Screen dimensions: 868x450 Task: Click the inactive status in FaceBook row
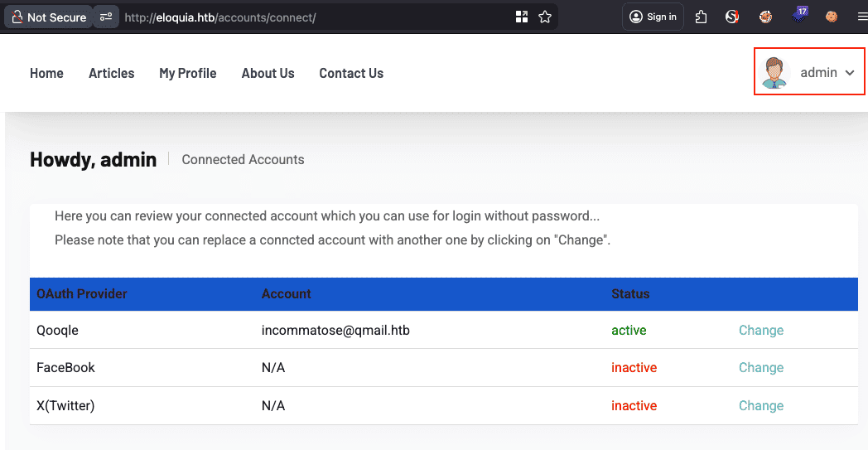(x=634, y=367)
